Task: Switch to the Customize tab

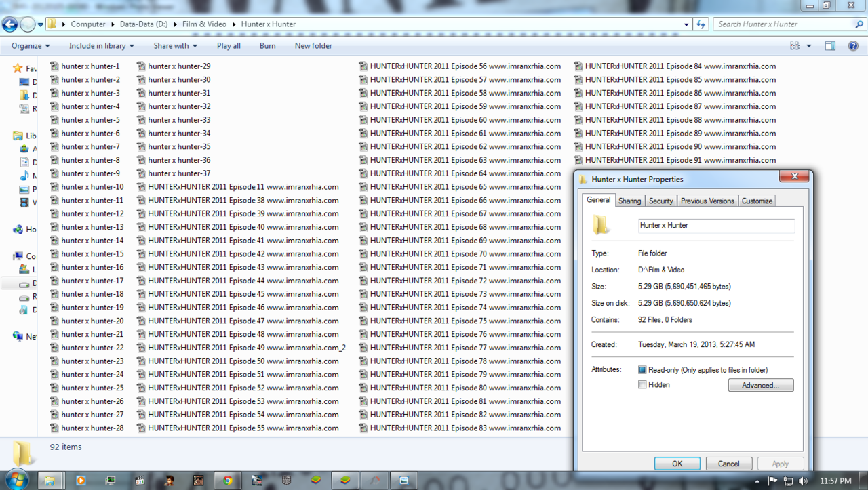Action: click(x=757, y=201)
